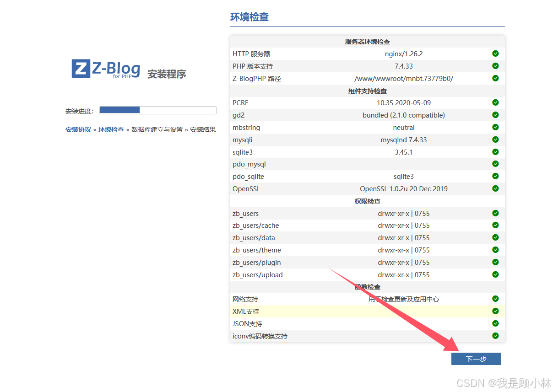Click the green check in the gd2 row
The width and height of the screenshot is (553, 392).
(x=495, y=115)
